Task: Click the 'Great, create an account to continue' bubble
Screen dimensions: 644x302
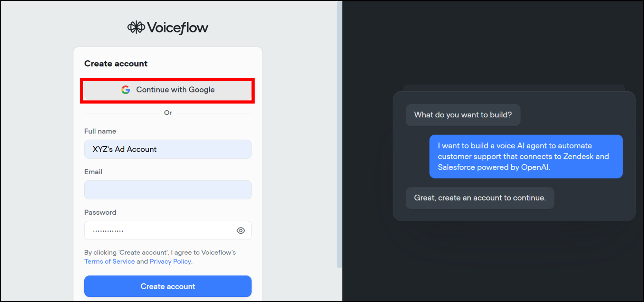Action: 480,198
